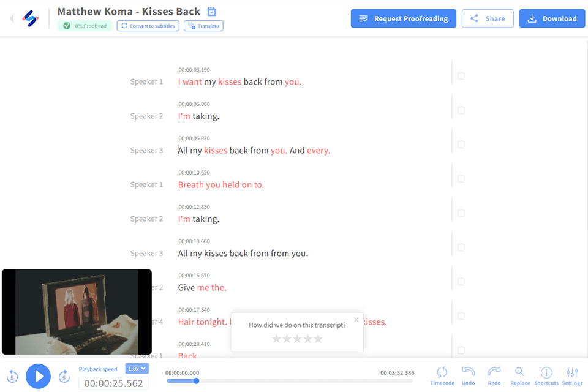
Task: Click the Sonix logo icon
Action: point(31,18)
